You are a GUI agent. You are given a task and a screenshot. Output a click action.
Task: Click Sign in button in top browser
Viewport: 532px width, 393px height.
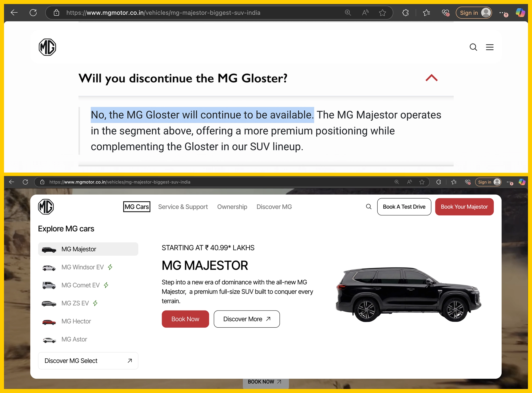[x=474, y=13]
